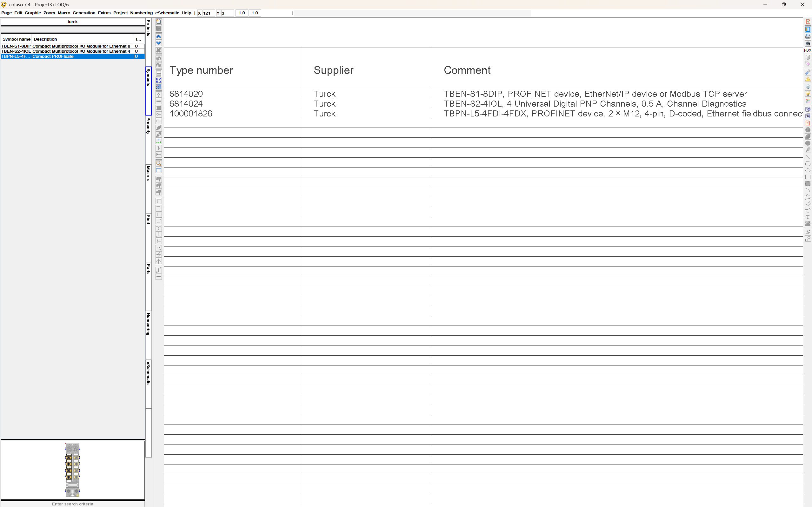Click the blue up arrow button
The height and width of the screenshot is (507, 812).
[159, 36]
